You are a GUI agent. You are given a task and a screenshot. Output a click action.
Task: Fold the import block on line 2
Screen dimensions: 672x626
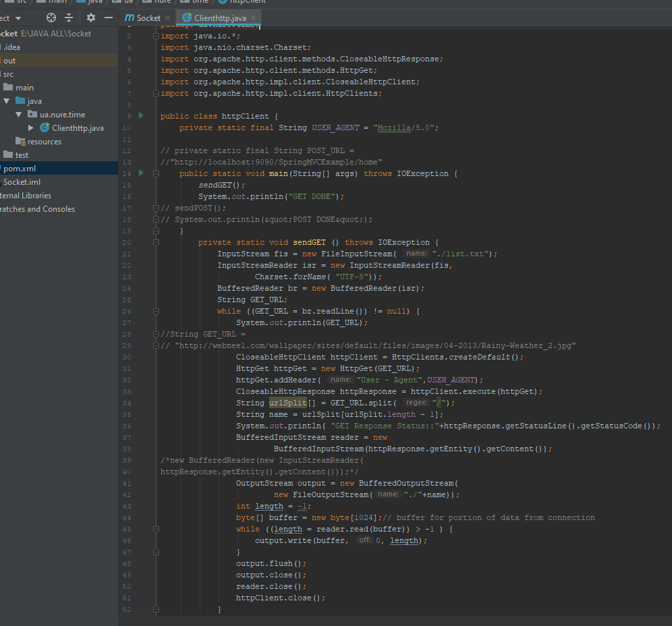[156, 36]
